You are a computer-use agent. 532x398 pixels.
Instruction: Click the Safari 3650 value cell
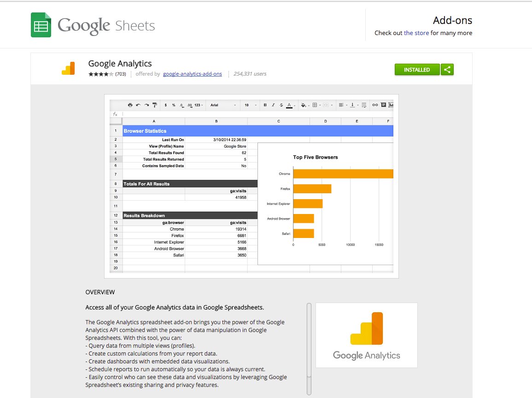[216, 255]
